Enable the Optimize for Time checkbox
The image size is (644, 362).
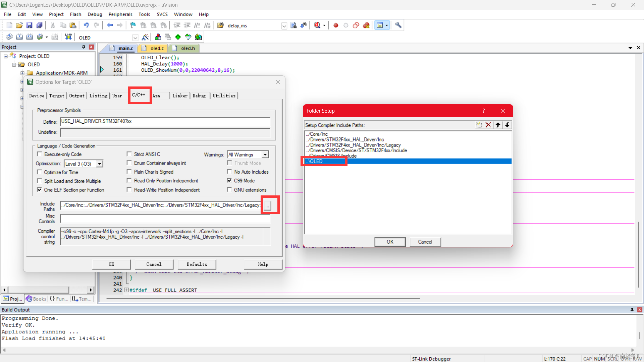pos(40,172)
